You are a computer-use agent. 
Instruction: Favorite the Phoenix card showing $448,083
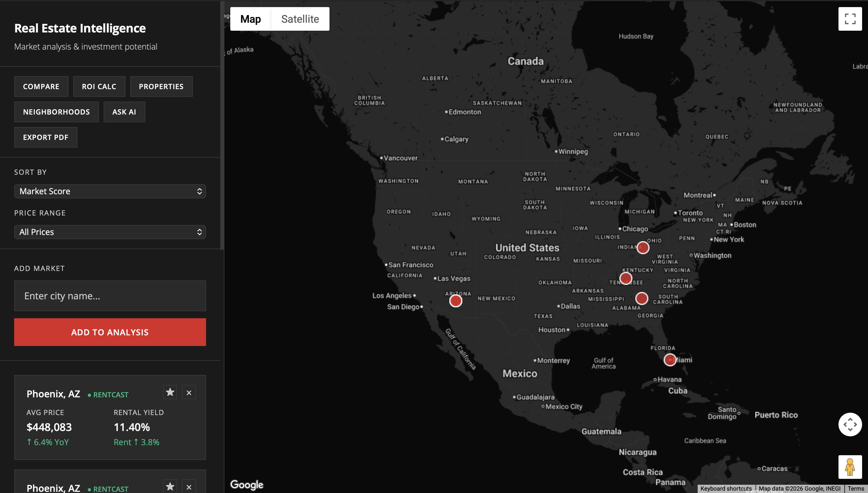click(x=170, y=392)
